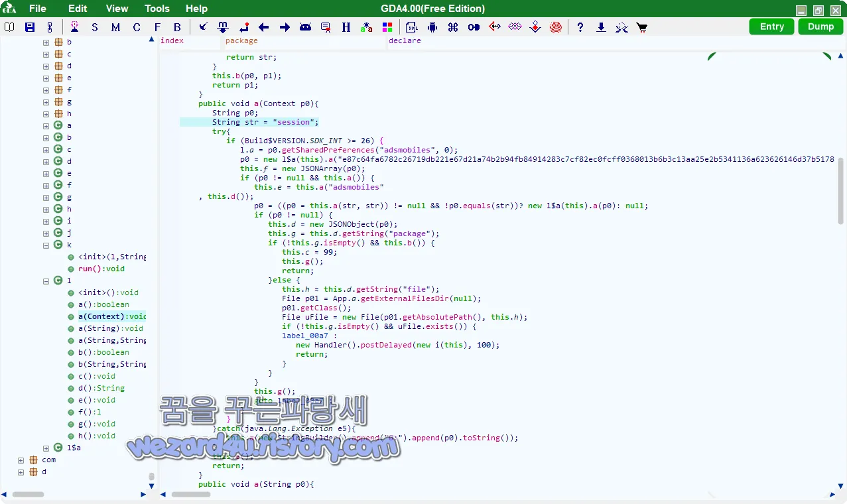The image size is (847, 504).
Task: Expand the package h tree node
Action: pyautogui.click(x=46, y=113)
